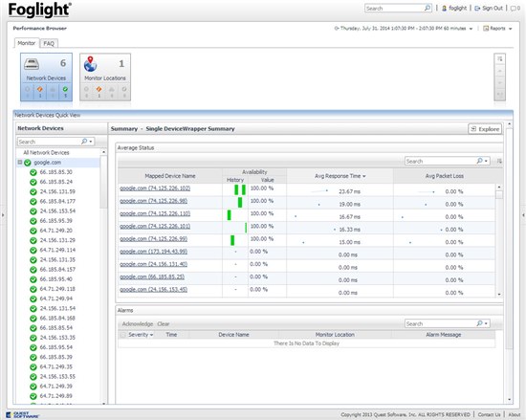Screen dimensions: 526x420
Task: Open Alarms search options dropdown
Action: [x=486, y=323]
